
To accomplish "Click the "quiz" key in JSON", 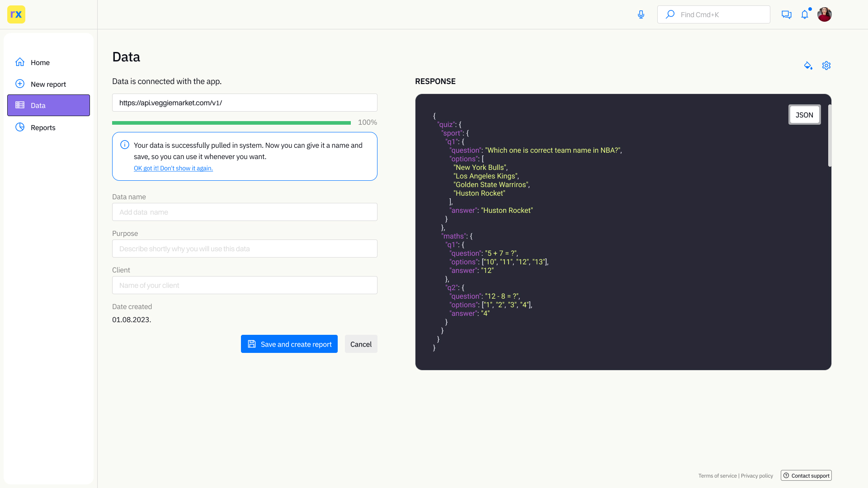I will [x=445, y=125].
